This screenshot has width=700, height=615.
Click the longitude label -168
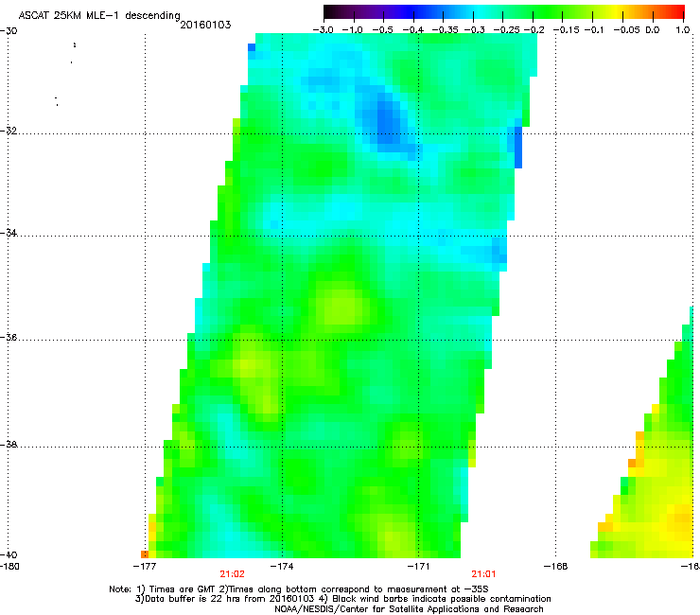(556, 567)
